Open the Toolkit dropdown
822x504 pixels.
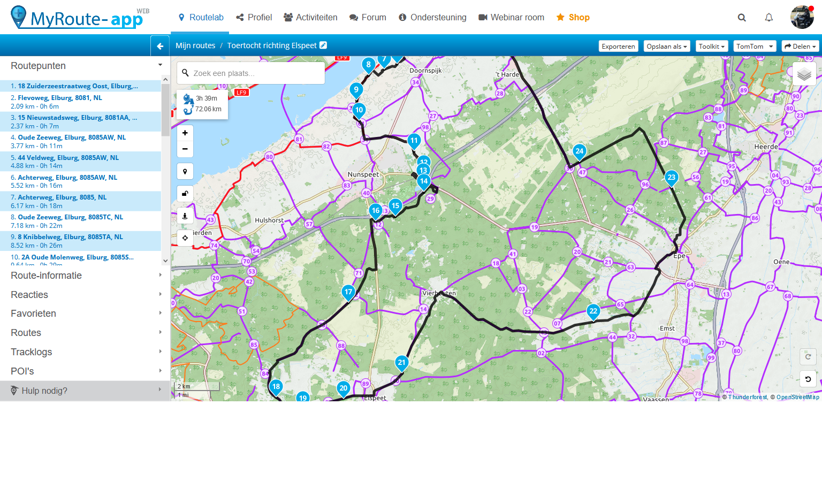[x=712, y=47]
